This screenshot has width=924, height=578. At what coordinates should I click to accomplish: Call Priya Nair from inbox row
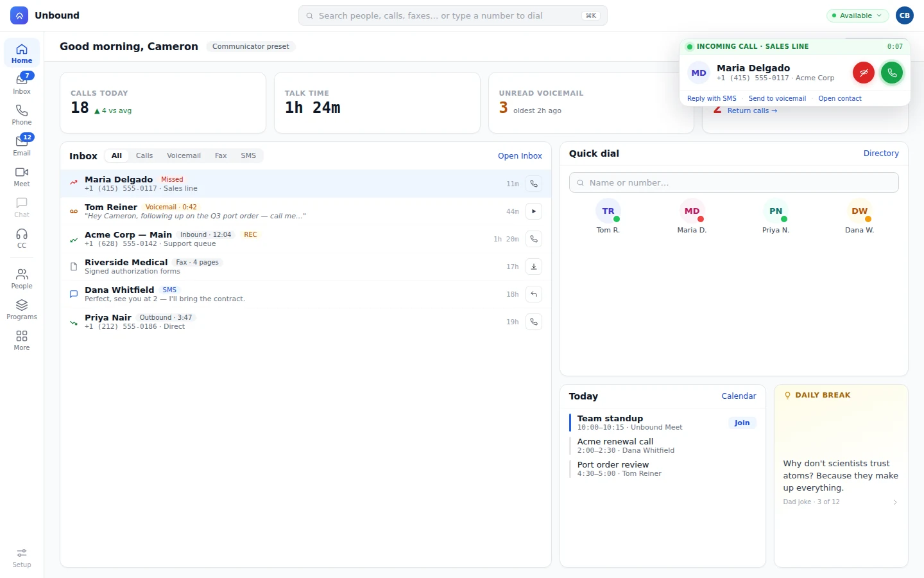coord(534,322)
